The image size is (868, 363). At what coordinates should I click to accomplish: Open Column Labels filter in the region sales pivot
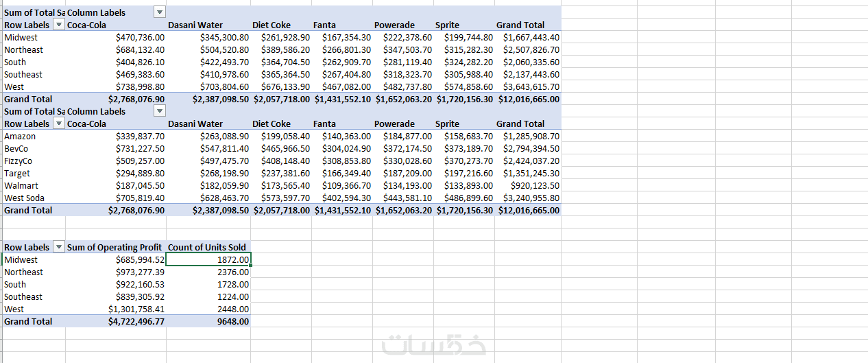160,12
